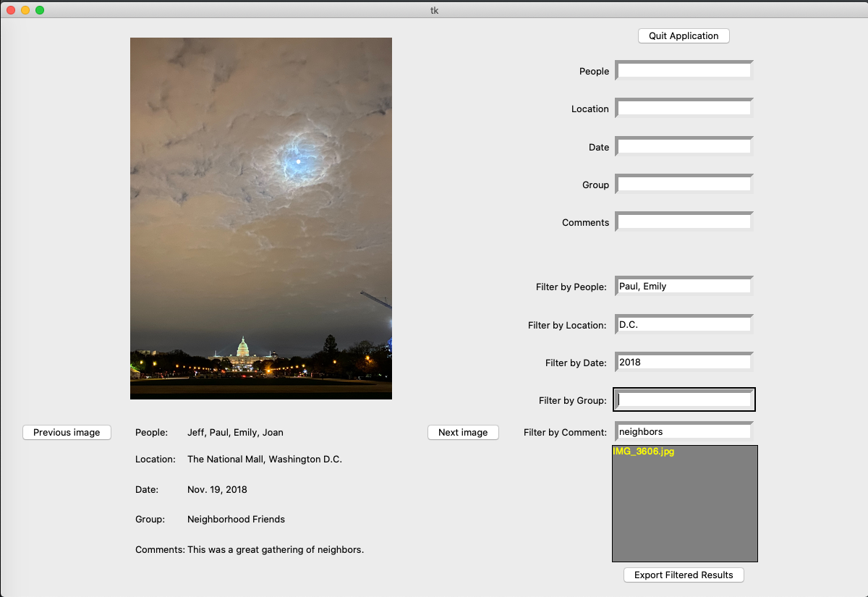The image size is (868, 597).
Task: Click the comment 'This was a great gathering of neighbors.'
Action: pos(276,549)
